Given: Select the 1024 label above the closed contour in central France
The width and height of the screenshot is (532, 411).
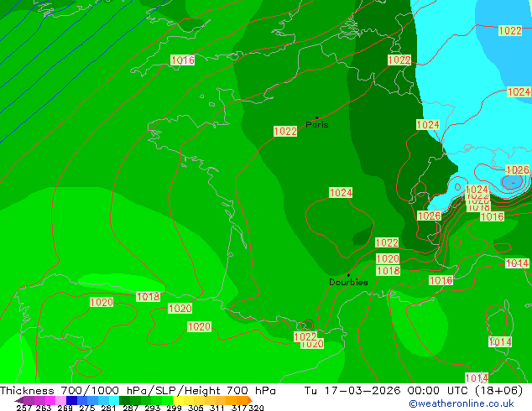Looking at the screenshot, I should point(341,193).
